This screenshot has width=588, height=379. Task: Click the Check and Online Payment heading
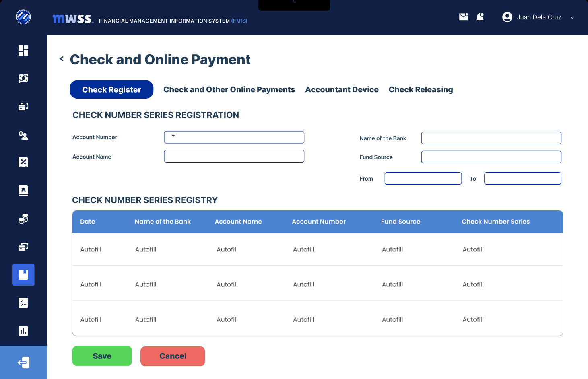point(160,60)
